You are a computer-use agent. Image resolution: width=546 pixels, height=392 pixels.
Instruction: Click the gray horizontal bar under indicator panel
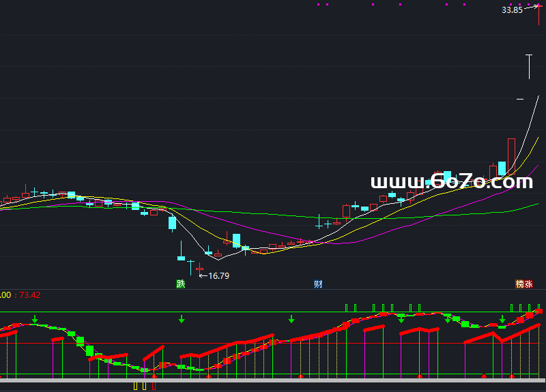(x=273, y=380)
